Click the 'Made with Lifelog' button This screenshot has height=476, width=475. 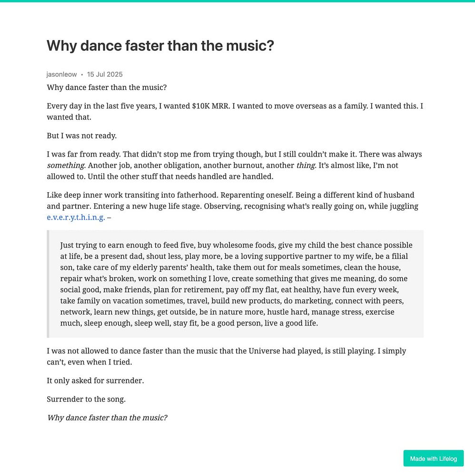[x=433, y=458]
